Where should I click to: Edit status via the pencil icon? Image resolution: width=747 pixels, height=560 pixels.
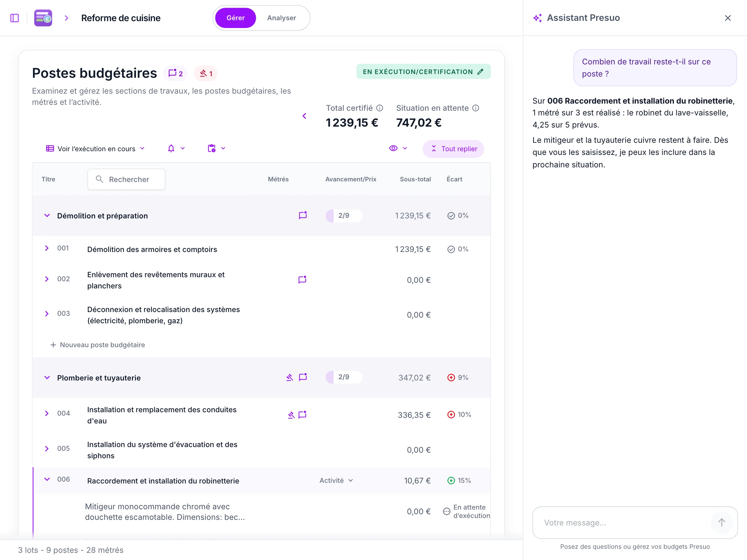(x=480, y=72)
